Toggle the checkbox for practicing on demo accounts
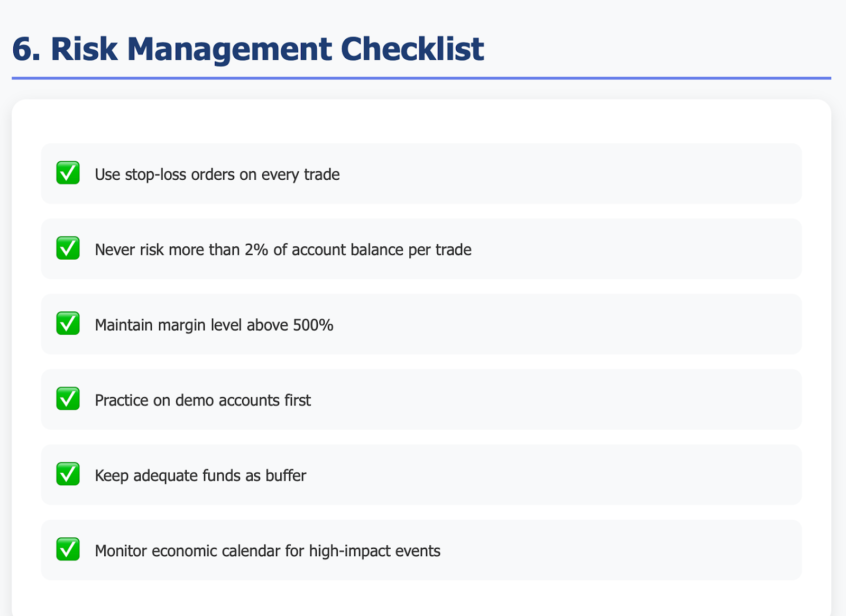The height and width of the screenshot is (616, 846). tap(68, 399)
